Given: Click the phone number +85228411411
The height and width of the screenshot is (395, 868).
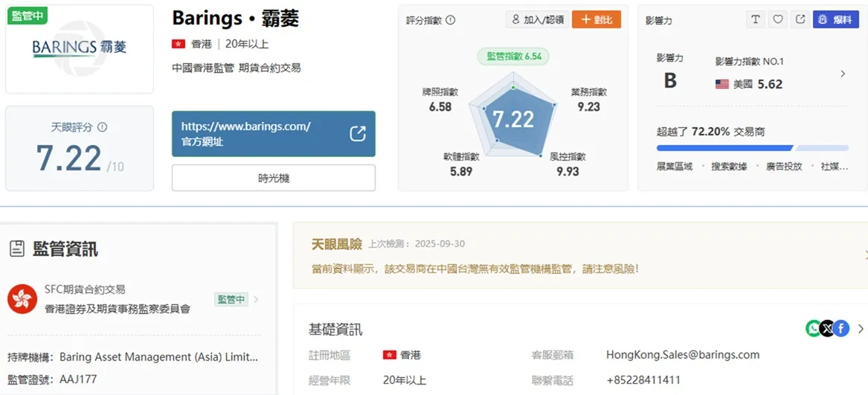Looking at the screenshot, I should click(643, 381).
